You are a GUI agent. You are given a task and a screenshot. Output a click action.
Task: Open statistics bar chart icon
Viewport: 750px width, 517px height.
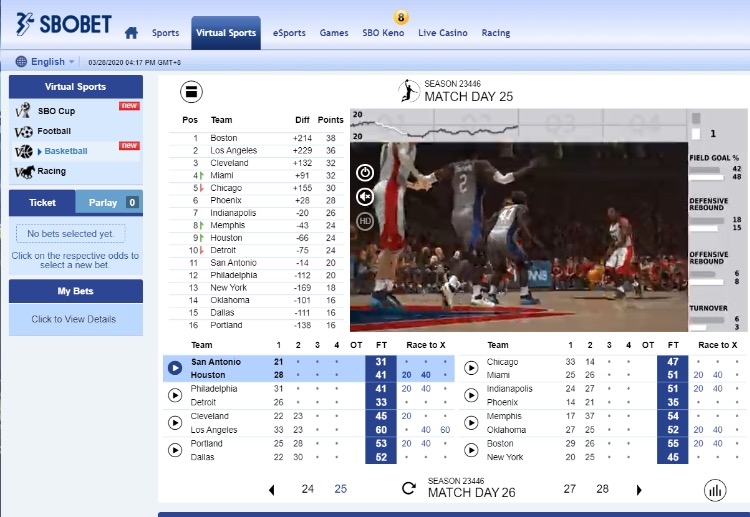pos(715,490)
